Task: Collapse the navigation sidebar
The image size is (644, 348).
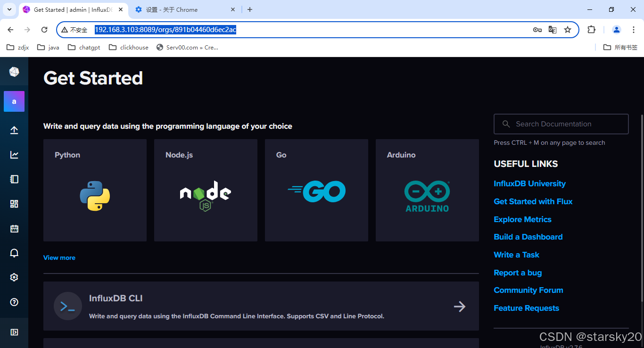Action: pyautogui.click(x=14, y=332)
